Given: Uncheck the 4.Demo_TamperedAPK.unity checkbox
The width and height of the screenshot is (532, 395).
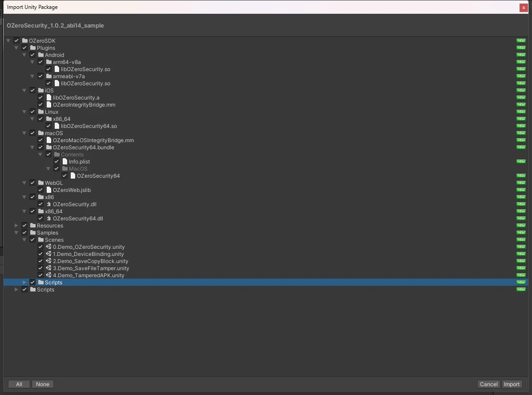Looking at the screenshot, I should point(40,275).
